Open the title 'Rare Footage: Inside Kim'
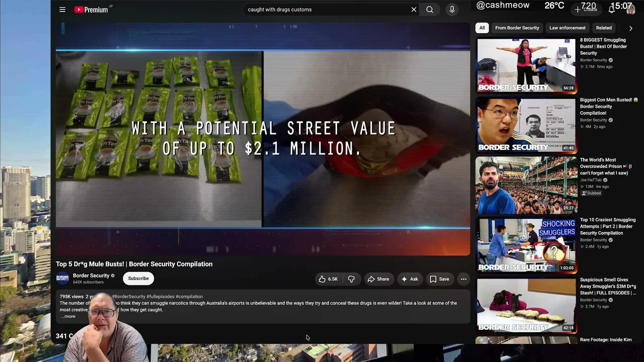 tap(606, 340)
